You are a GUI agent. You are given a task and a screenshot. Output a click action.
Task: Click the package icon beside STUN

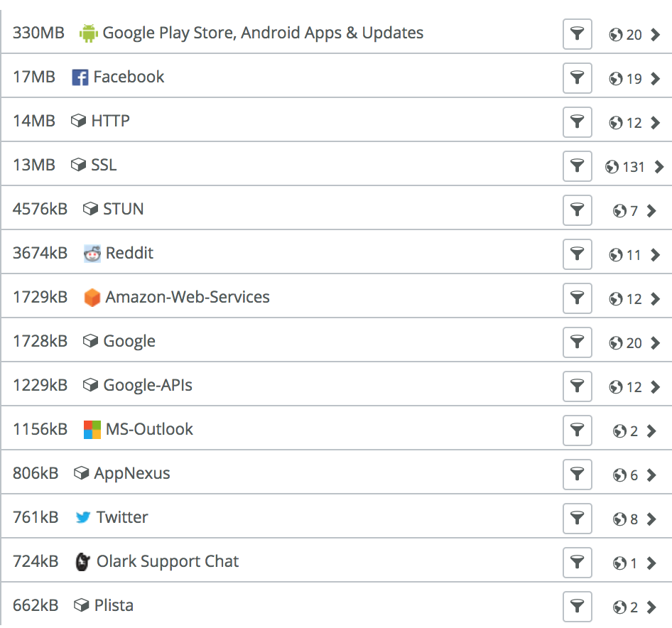[90, 209]
